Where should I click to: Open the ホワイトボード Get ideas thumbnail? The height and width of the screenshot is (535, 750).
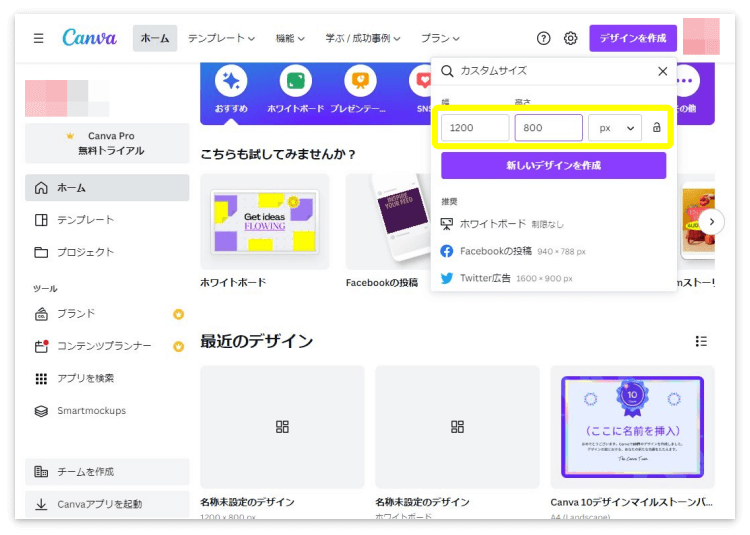pyautogui.click(x=265, y=222)
